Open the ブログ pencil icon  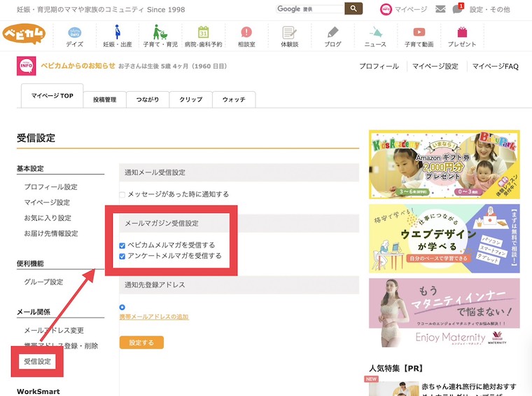[x=333, y=32]
